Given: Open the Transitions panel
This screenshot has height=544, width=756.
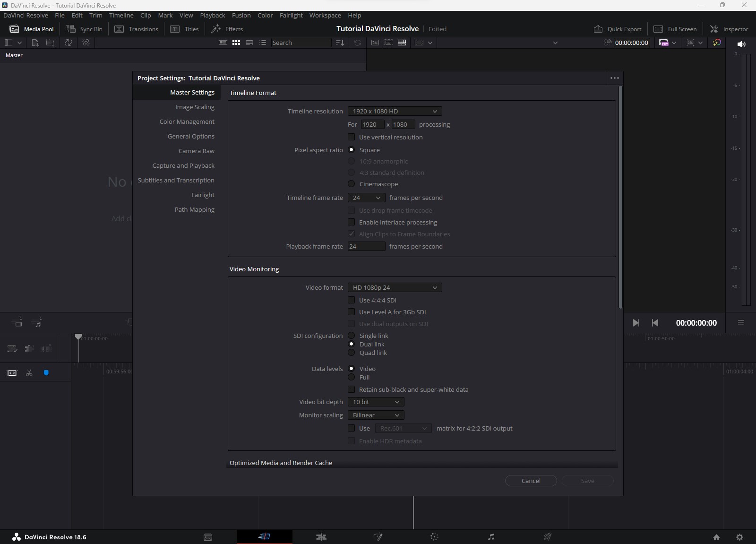Looking at the screenshot, I should tap(137, 29).
